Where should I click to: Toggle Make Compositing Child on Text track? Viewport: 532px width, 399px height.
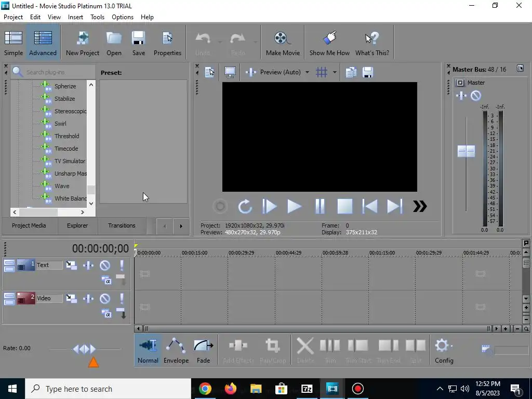pos(121,280)
